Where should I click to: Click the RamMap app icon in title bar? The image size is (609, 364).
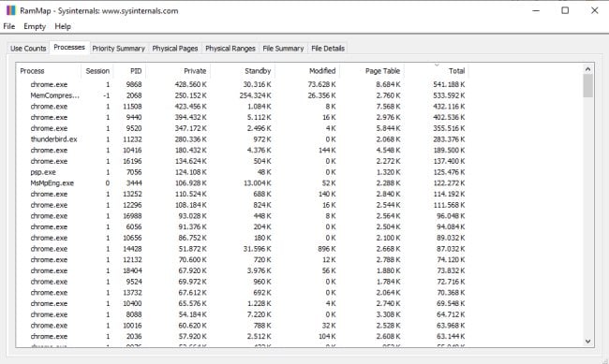click(x=11, y=10)
